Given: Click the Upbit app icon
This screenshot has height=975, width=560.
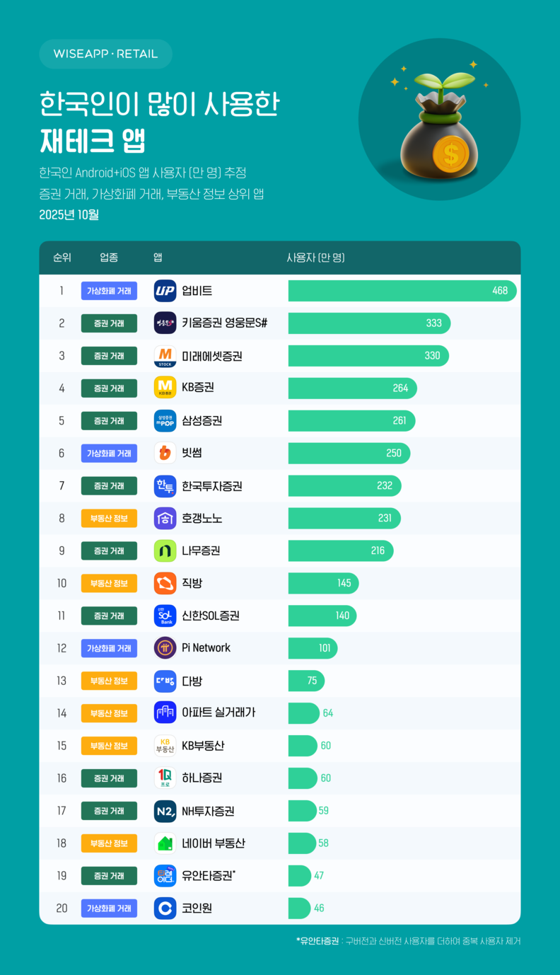Looking at the screenshot, I should point(165,291).
